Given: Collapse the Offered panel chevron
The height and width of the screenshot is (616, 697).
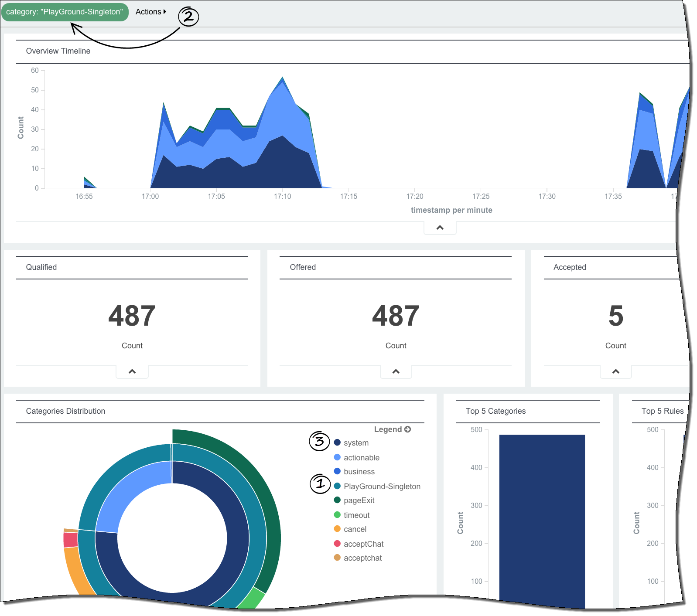Looking at the screenshot, I should [x=396, y=371].
